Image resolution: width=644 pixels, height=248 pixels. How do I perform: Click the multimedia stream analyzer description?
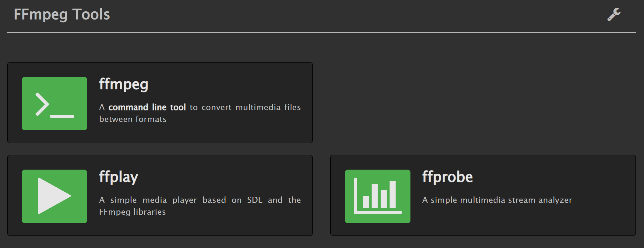[x=497, y=200]
